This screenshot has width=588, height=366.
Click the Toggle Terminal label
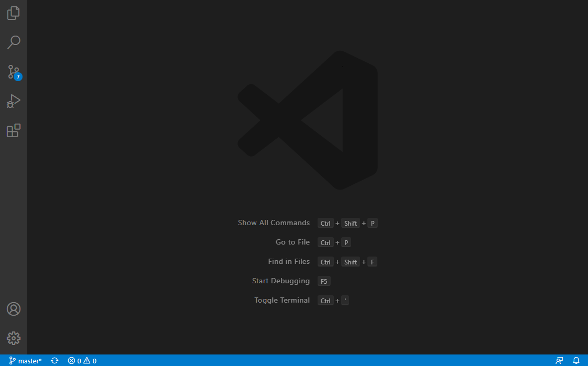(282, 301)
